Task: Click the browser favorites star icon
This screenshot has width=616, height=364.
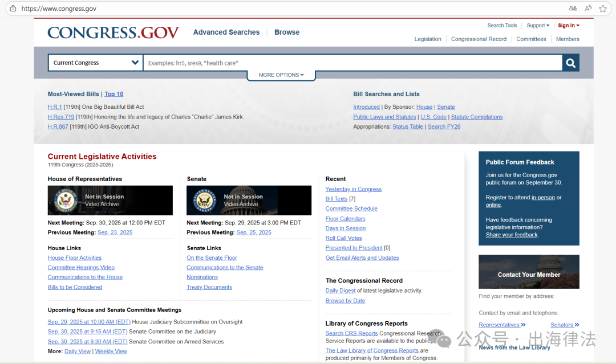Action: pos(603,8)
